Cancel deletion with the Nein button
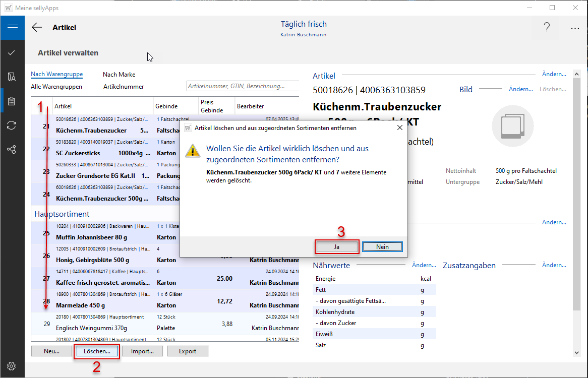Viewport: 588px width, 378px height. [382, 246]
